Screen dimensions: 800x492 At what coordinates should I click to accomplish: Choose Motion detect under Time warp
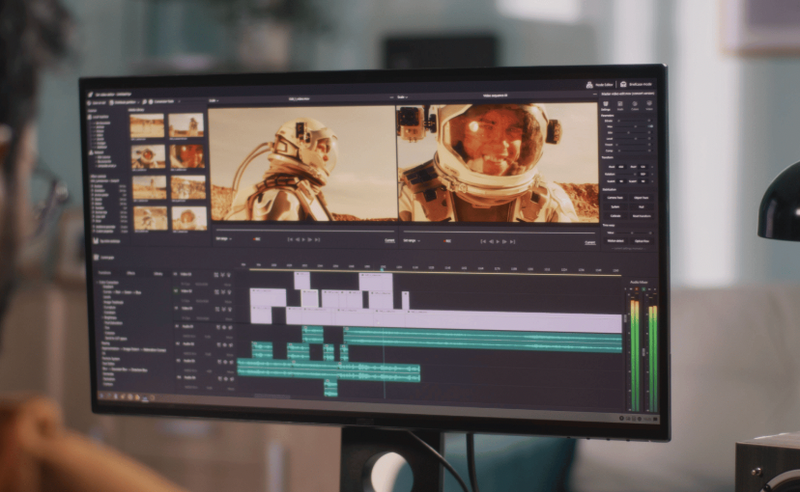(x=615, y=241)
